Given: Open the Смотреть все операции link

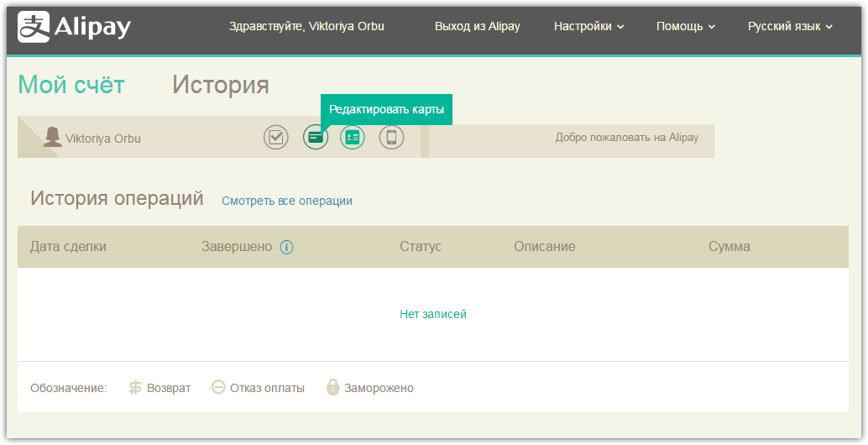Looking at the screenshot, I should (x=287, y=201).
